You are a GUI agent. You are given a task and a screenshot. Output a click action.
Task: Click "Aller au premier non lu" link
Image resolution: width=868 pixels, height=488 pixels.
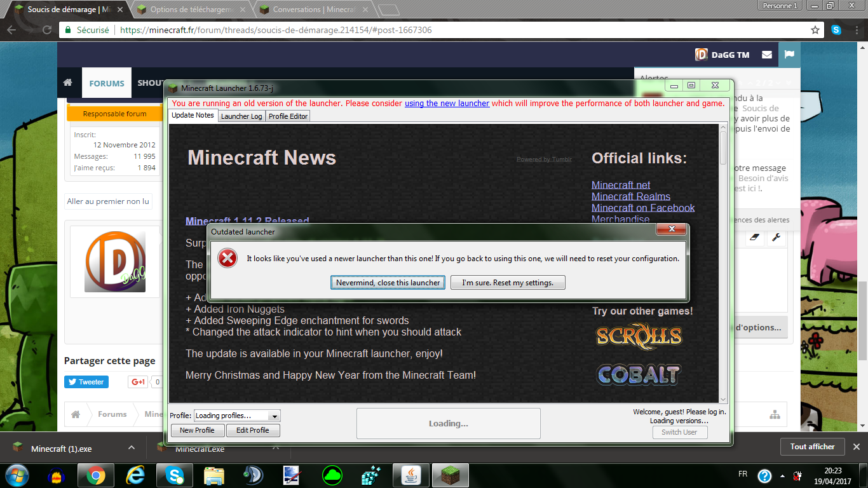108,201
